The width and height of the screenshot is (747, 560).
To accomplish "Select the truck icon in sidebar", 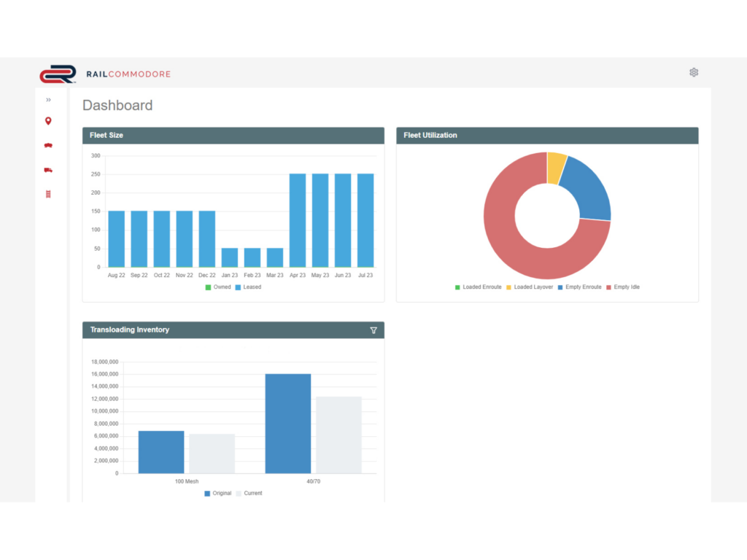I will point(48,170).
